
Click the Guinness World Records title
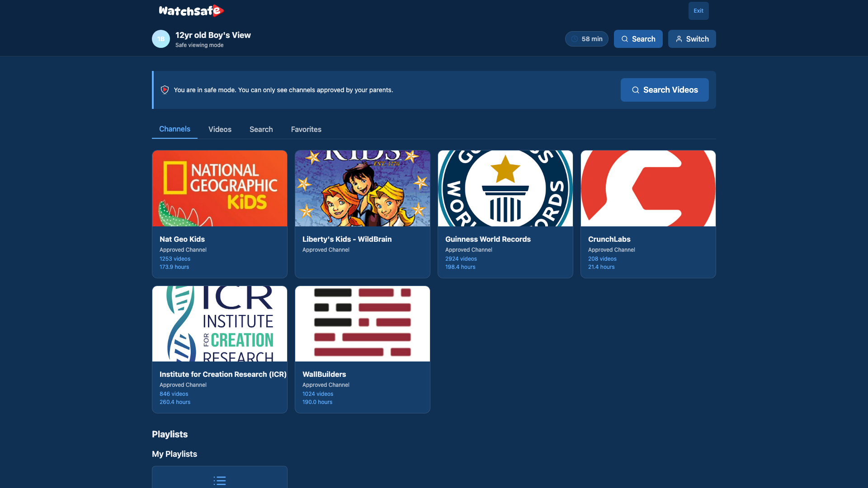tap(488, 239)
